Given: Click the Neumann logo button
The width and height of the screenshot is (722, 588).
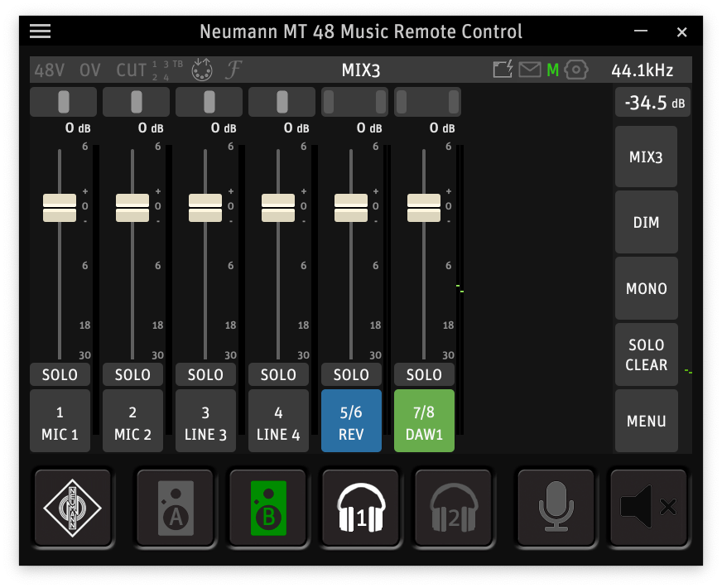Looking at the screenshot, I should point(72,508).
